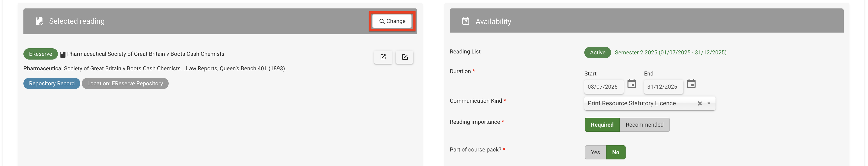This screenshot has width=868, height=166.
Task: Open the Start date calendar picker
Action: click(632, 84)
